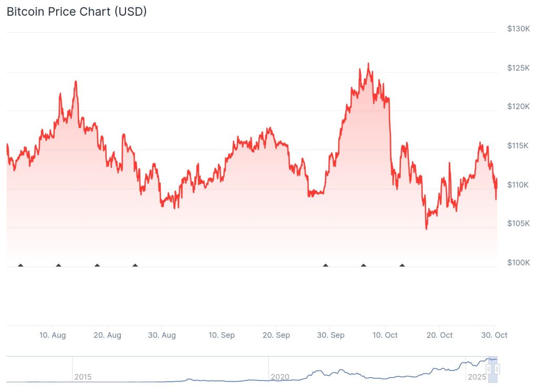Open the diamond marker between 20. Aug and 30. Aug
The image size is (538, 392).
[135, 266]
